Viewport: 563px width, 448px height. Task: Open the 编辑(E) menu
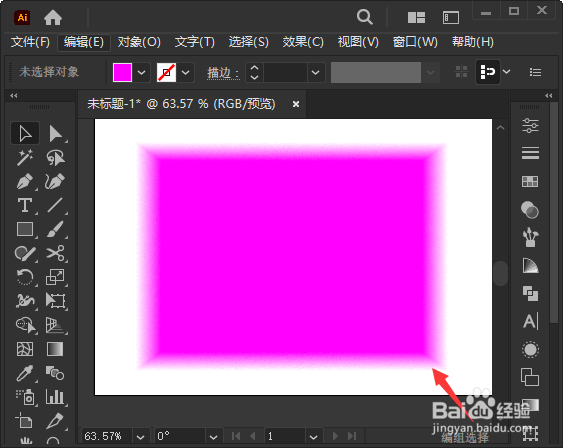tap(84, 42)
